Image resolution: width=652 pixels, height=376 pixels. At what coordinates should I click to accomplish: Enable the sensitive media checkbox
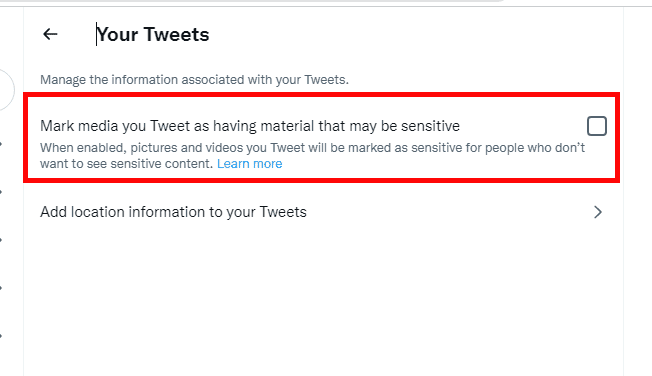click(x=597, y=126)
